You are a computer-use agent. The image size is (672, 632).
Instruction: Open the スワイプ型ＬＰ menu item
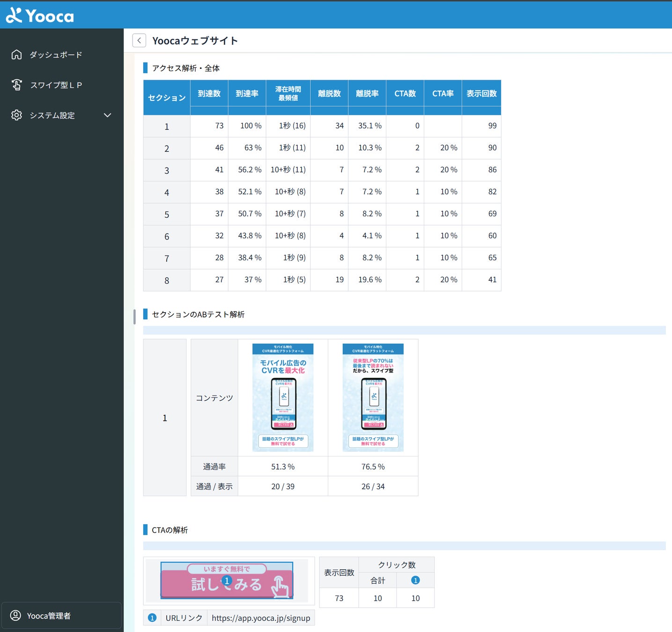pos(56,85)
